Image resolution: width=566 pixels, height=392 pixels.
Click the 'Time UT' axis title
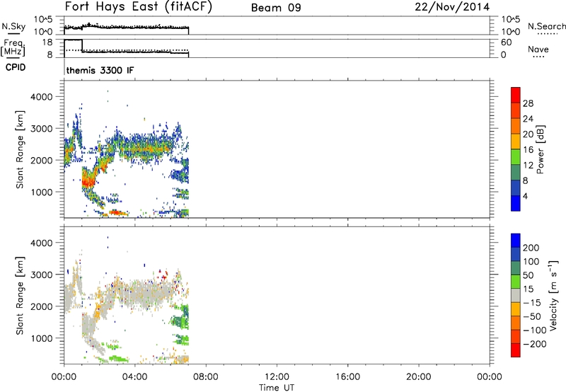pyautogui.click(x=277, y=388)
